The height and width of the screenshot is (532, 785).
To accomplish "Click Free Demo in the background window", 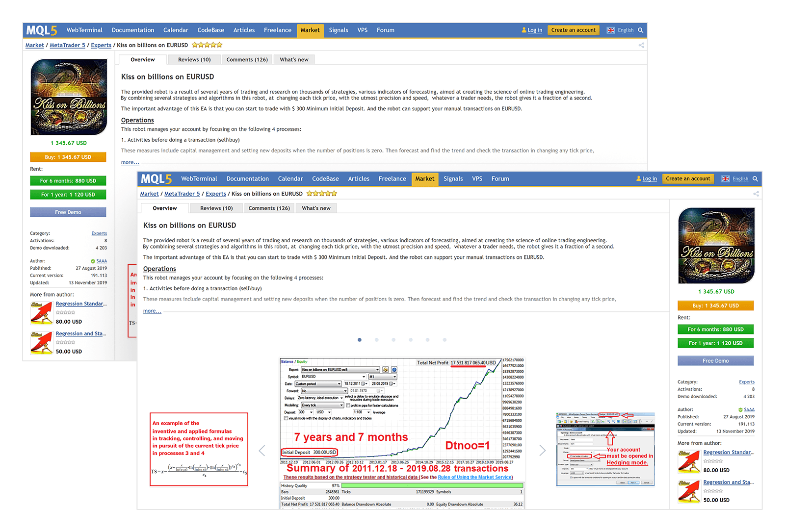I will (x=68, y=212).
